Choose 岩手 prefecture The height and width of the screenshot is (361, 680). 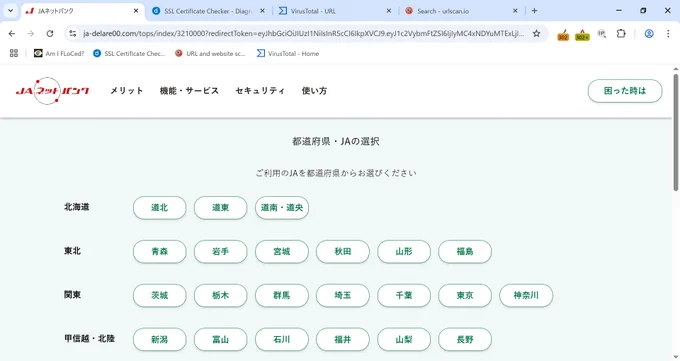click(x=221, y=252)
